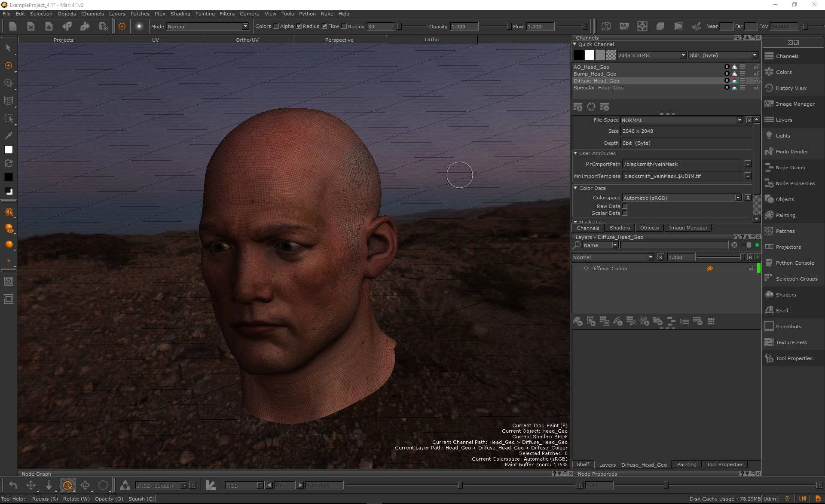Open Selection Groups palette

(x=796, y=279)
